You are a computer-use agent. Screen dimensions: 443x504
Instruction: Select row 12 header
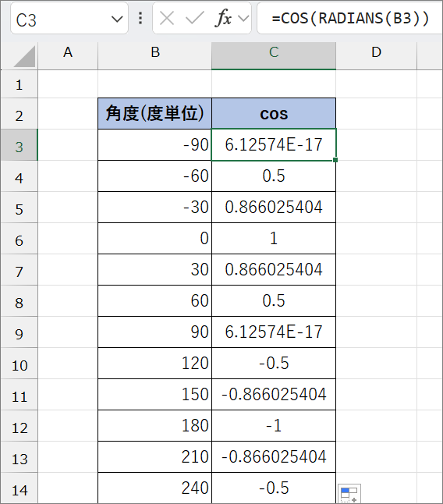tap(19, 425)
